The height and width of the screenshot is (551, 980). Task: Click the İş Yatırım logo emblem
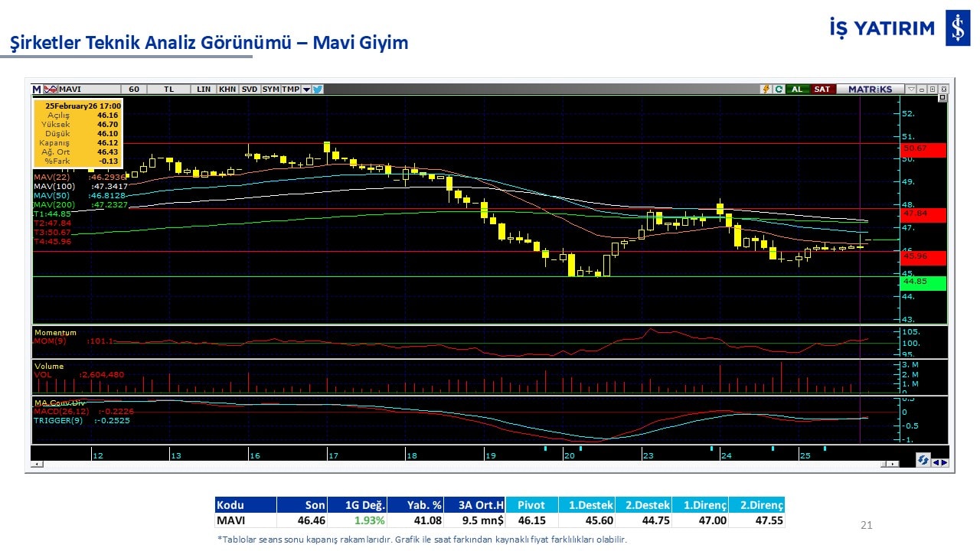click(957, 29)
